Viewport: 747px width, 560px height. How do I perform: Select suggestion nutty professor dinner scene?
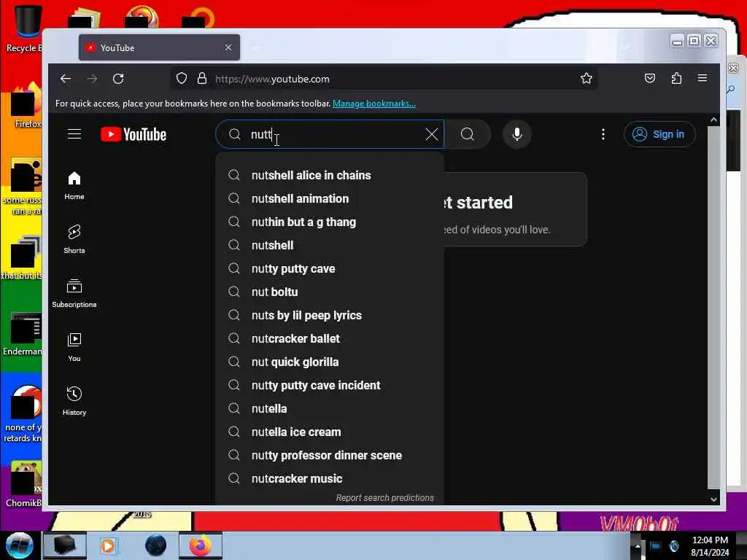[330, 455]
